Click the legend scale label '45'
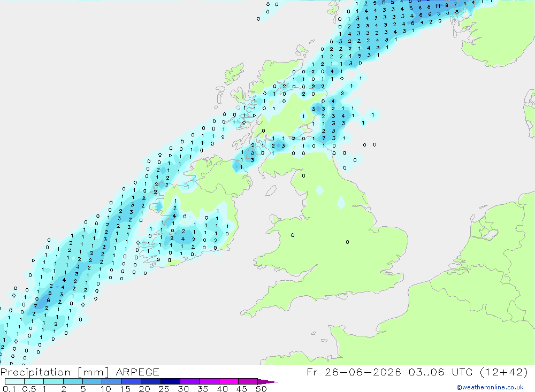The image size is (535, 392). [242, 389]
